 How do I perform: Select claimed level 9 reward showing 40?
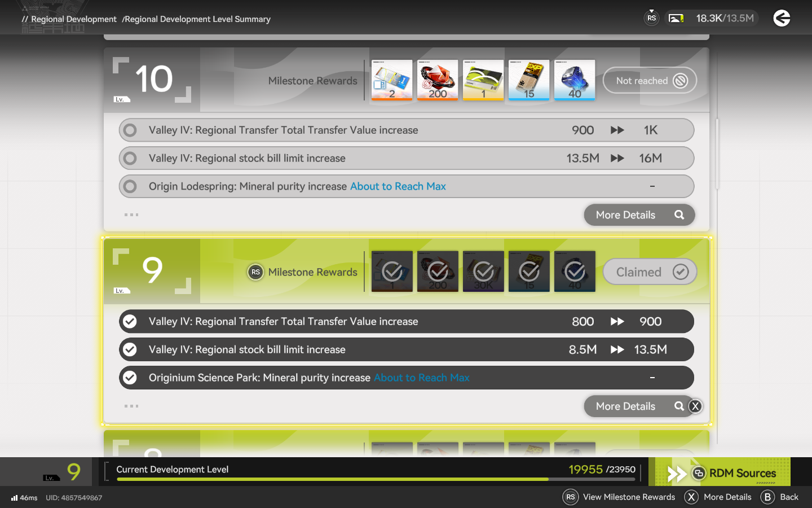[x=575, y=271]
